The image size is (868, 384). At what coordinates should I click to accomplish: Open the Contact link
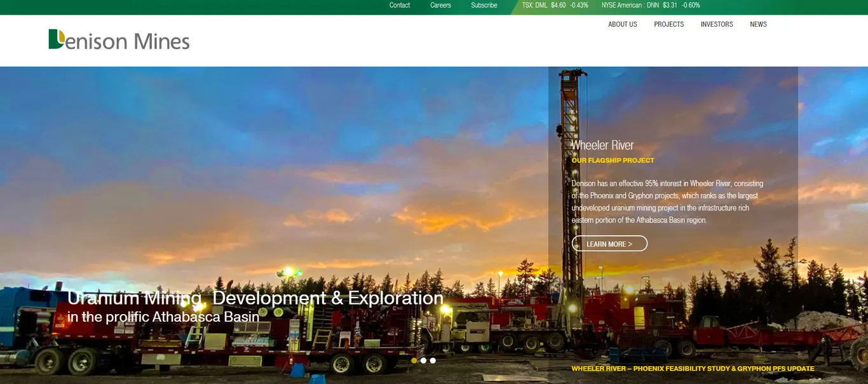400,5
